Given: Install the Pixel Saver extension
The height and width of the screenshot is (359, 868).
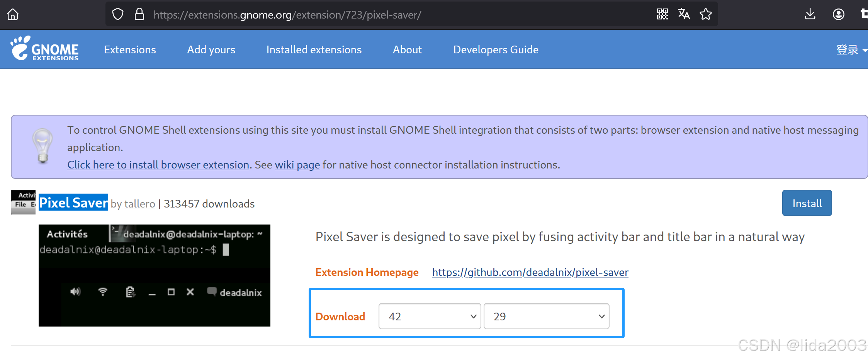Looking at the screenshot, I should pyautogui.click(x=807, y=203).
